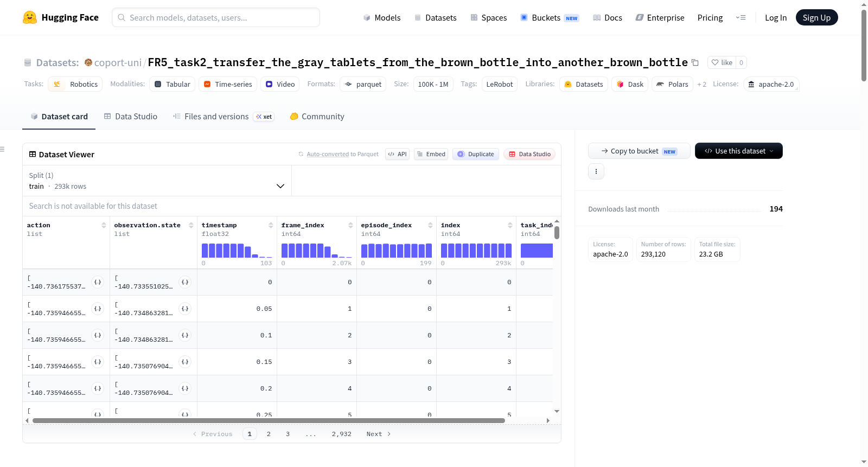Expand action JSON in the timestamp 0.2 row
This screenshot has width=868, height=467.
pyautogui.click(x=98, y=388)
